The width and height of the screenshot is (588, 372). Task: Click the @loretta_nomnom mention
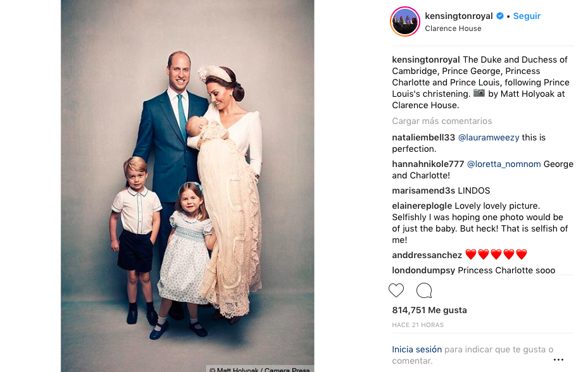[504, 164]
